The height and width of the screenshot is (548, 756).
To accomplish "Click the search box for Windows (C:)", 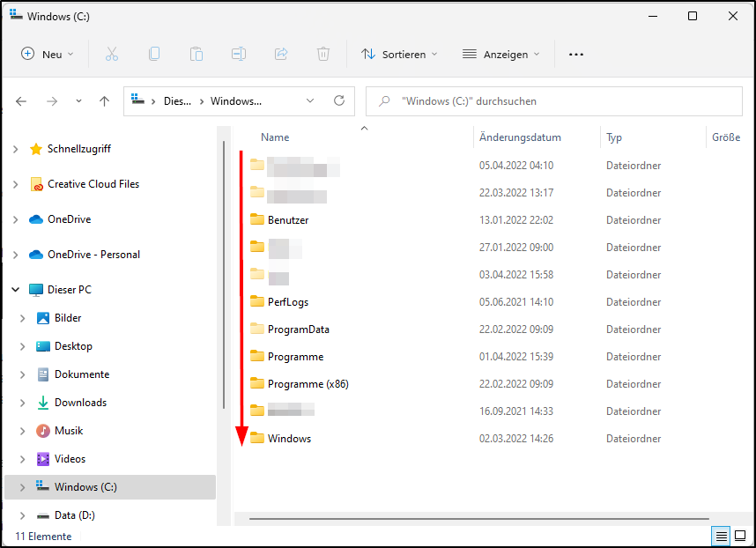I will [x=554, y=101].
